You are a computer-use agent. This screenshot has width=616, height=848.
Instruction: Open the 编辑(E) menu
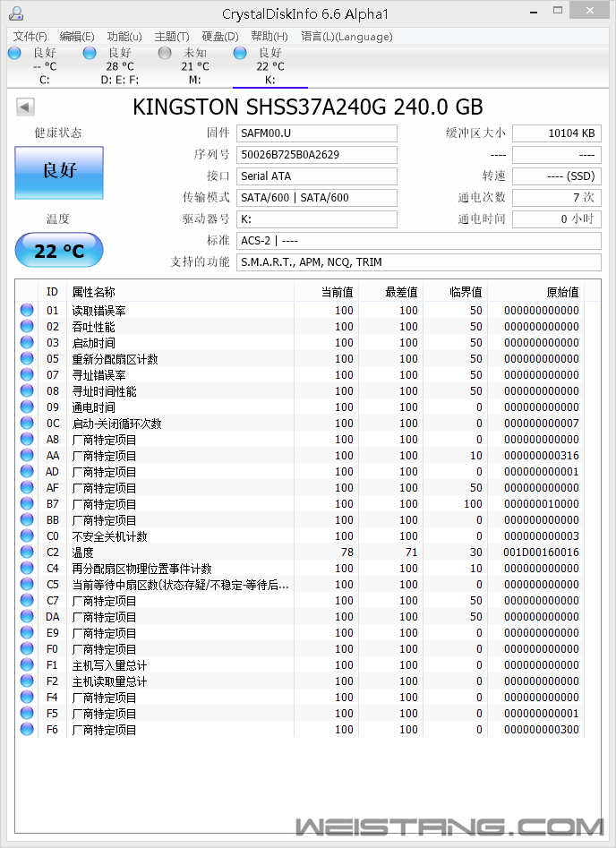pyautogui.click(x=77, y=36)
